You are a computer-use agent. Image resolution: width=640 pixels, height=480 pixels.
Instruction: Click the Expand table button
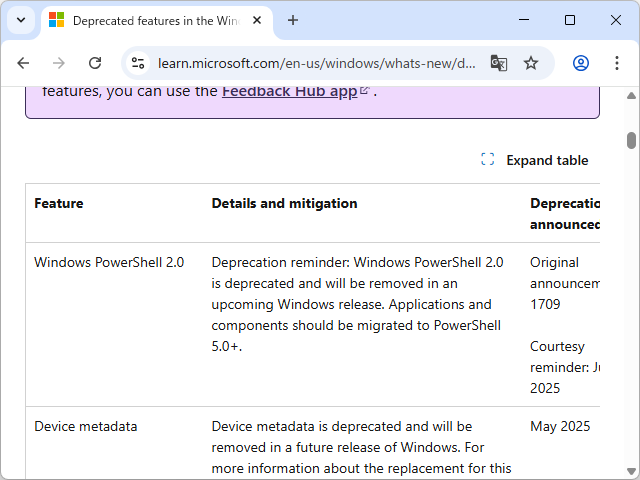pyautogui.click(x=535, y=160)
